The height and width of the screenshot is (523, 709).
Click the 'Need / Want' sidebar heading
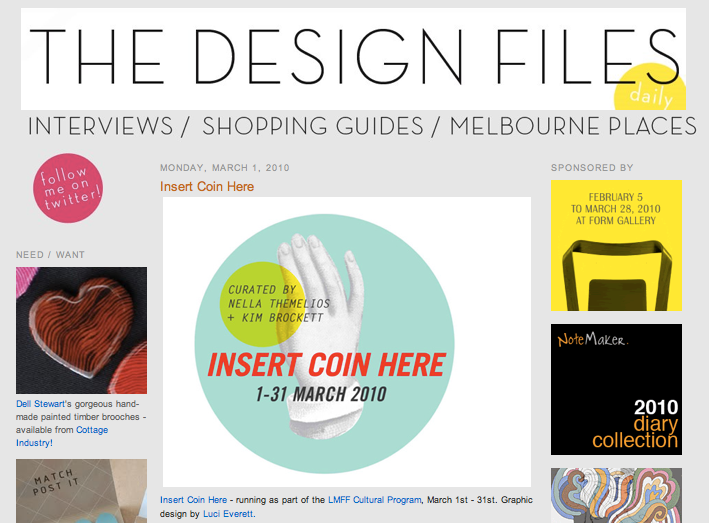(50, 255)
